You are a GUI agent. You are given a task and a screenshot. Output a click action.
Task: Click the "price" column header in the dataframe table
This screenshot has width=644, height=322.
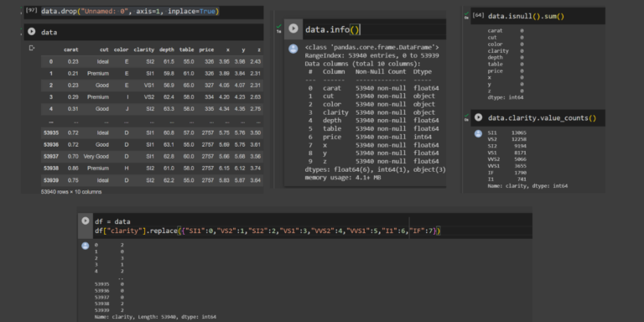coord(206,49)
